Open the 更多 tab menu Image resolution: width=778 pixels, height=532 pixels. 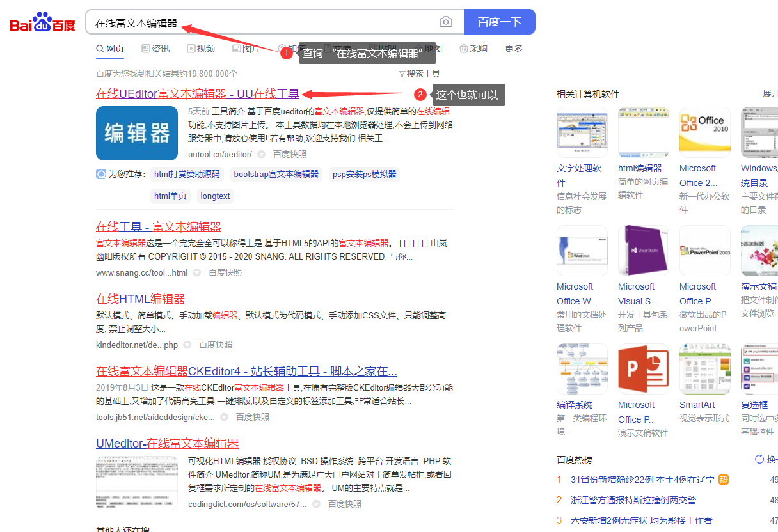pyautogui.click(x=513, y=49)
